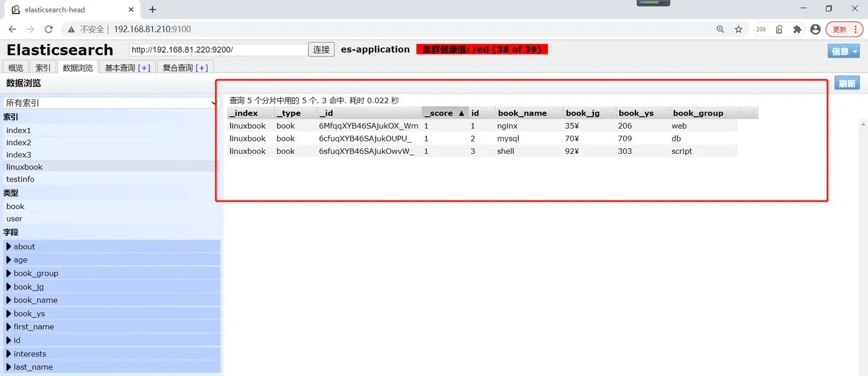Click the red cluster health indicator
The height and width of the screenshot is (376, 868).
pyautogui.click(x=482, y=49)
